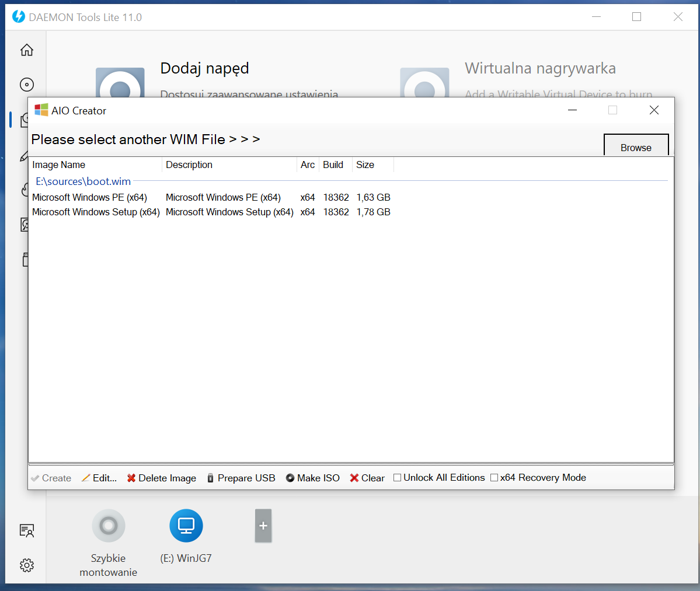Click Delete Image in the toolbar
The width and height of the screenshot is (700, 591).
[x=162, y=478]
